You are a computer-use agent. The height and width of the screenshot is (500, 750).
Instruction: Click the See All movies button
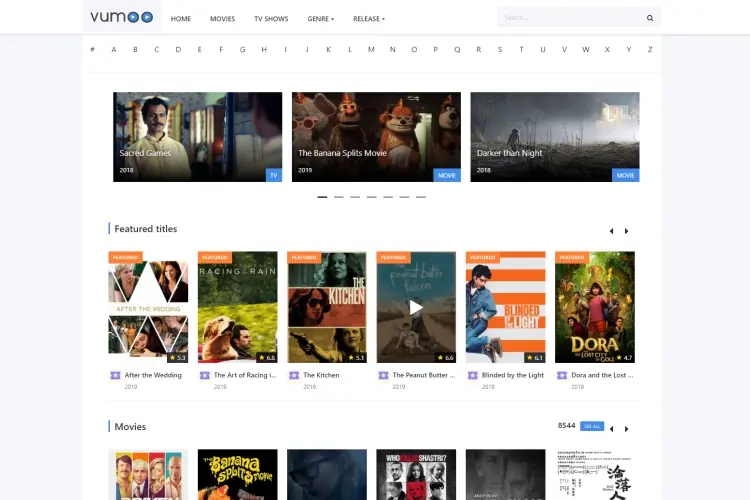[x=592, y=426]
